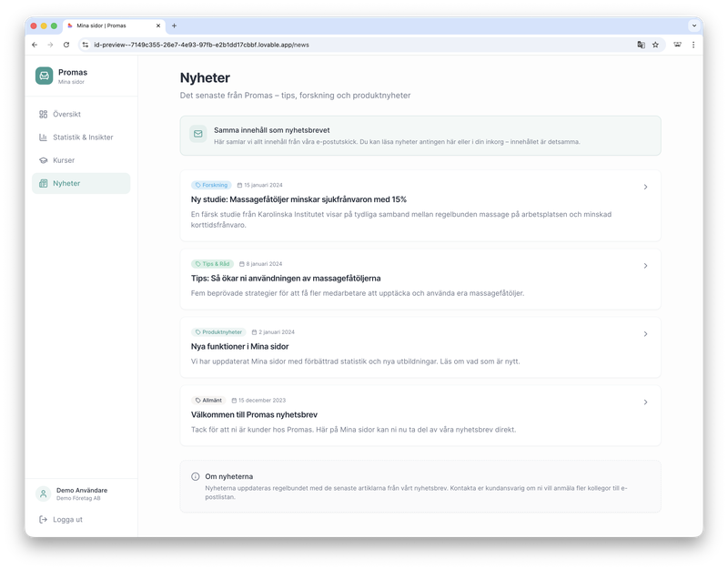Click the Kurser graduation cap icon
This screenshot has height=570, width=728.
(x=43, y=160)
